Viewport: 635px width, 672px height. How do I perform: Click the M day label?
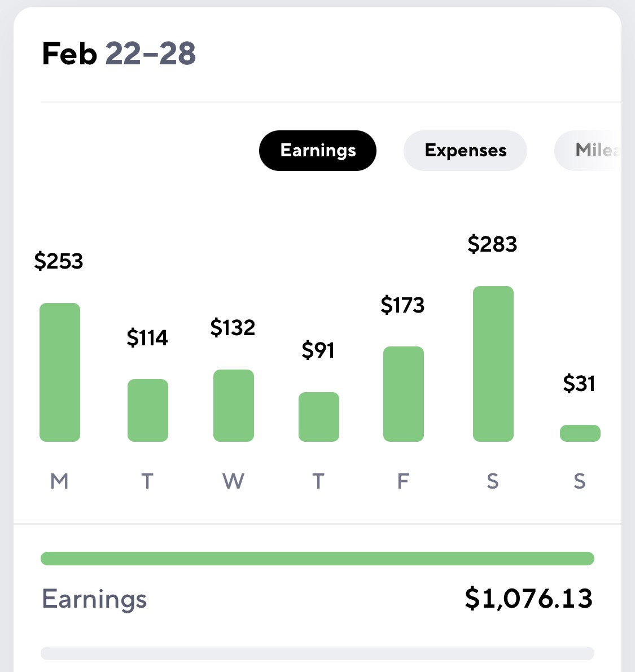click(x=59, y=481)
